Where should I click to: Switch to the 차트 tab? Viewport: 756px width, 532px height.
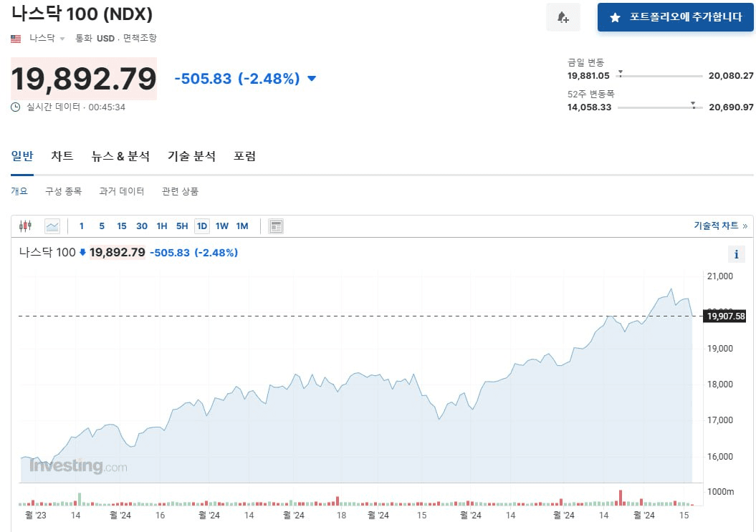[62, 156]
